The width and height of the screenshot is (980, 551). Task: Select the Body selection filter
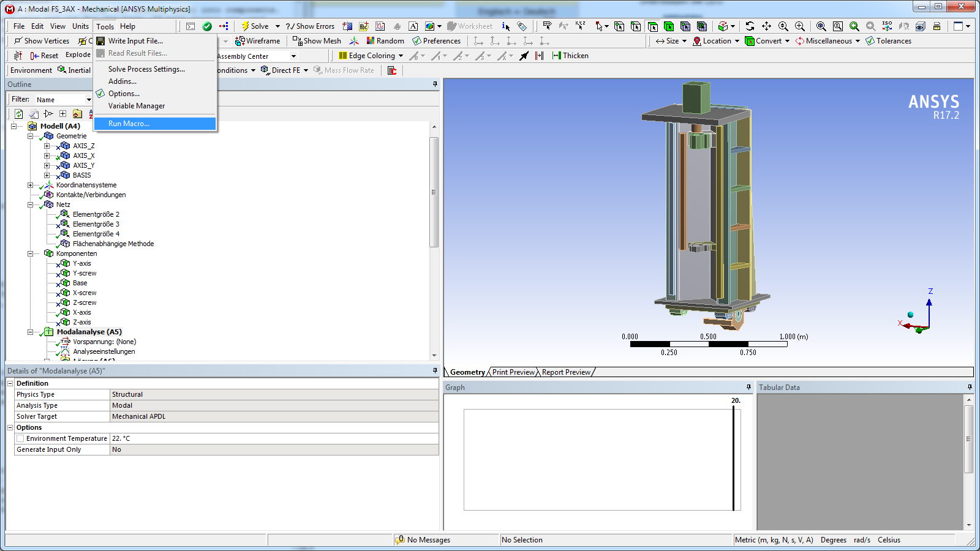point(669,26)
